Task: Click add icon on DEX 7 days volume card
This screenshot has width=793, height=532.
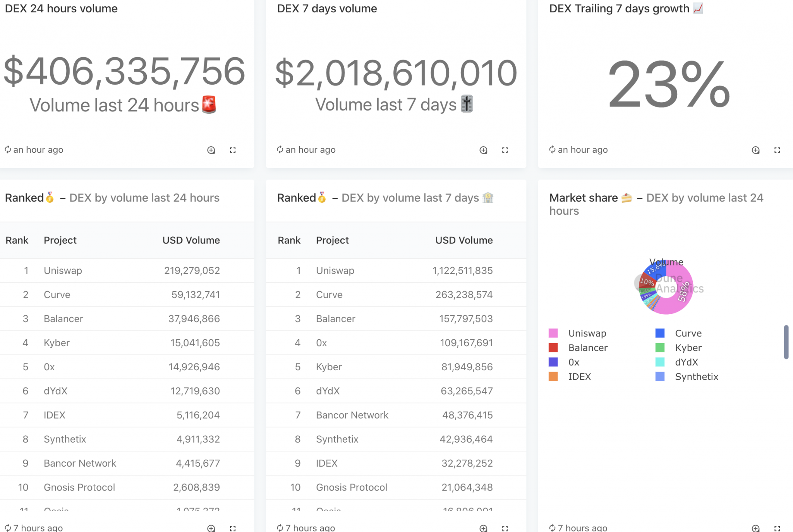Action: tap(483, 150)
